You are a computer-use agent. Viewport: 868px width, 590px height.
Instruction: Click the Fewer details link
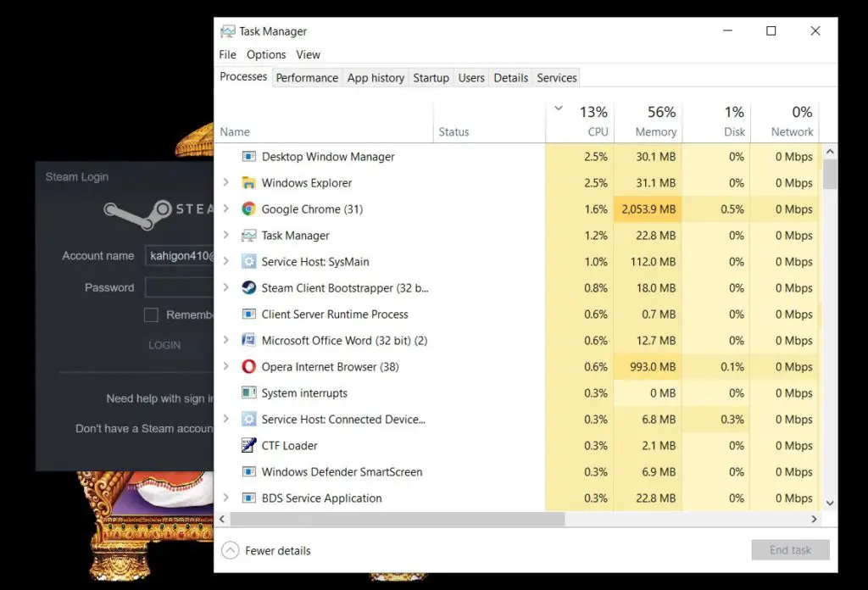coord(278,551)
